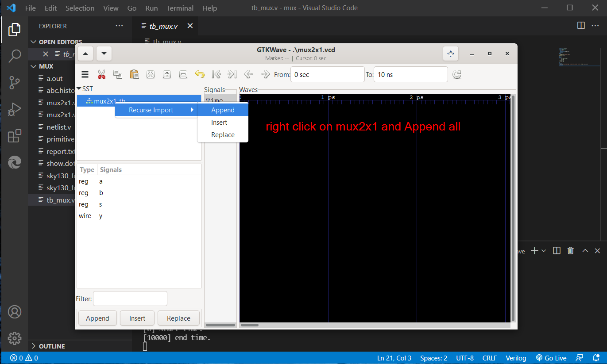Click the Find Previous Edge arrow
This screenshot has width=607, height=364.
pyautogui.click(x=248, y=74)
